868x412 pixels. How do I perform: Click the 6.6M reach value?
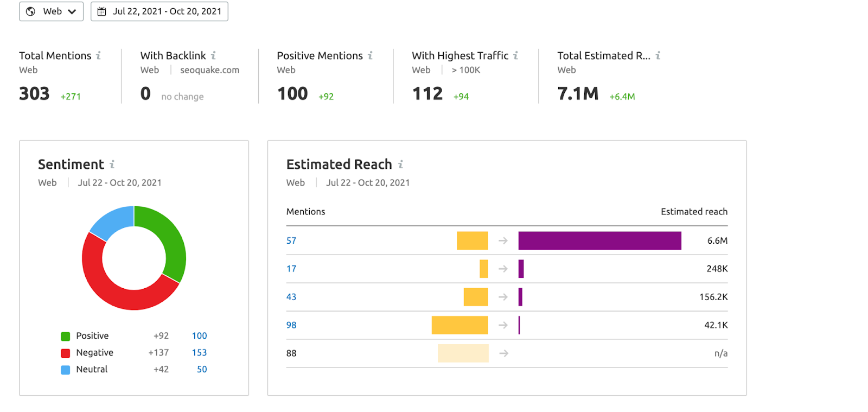pos(717,240)
